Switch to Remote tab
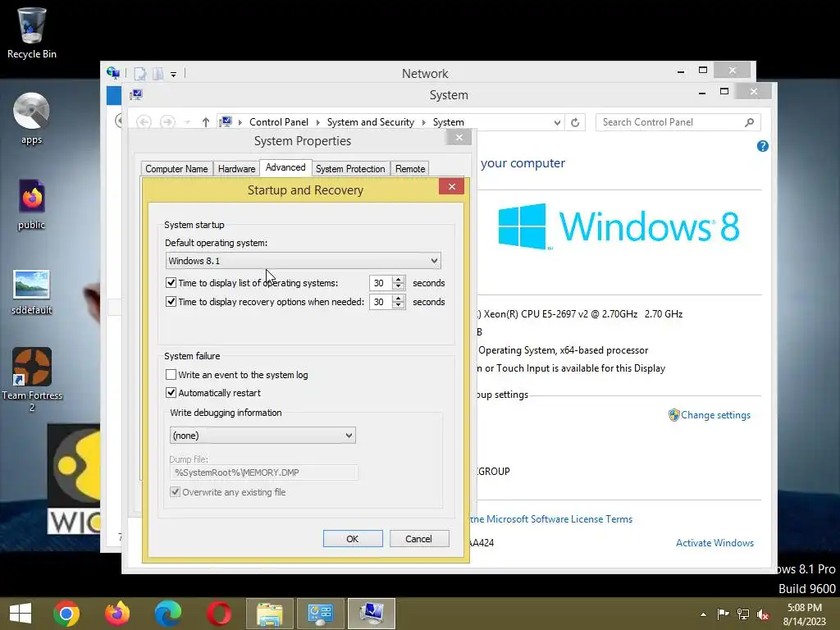This screenshot has width=840, height=630. pyautogui.click(x=410, y=169)
